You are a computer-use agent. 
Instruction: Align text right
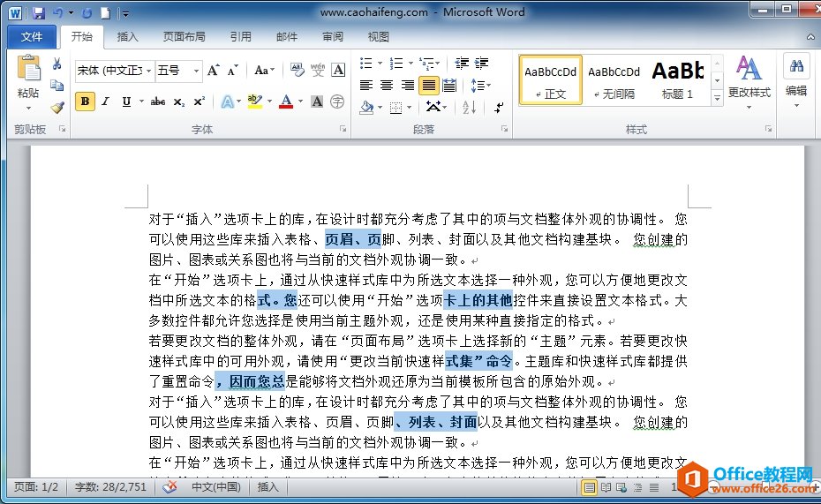[407, 85]
